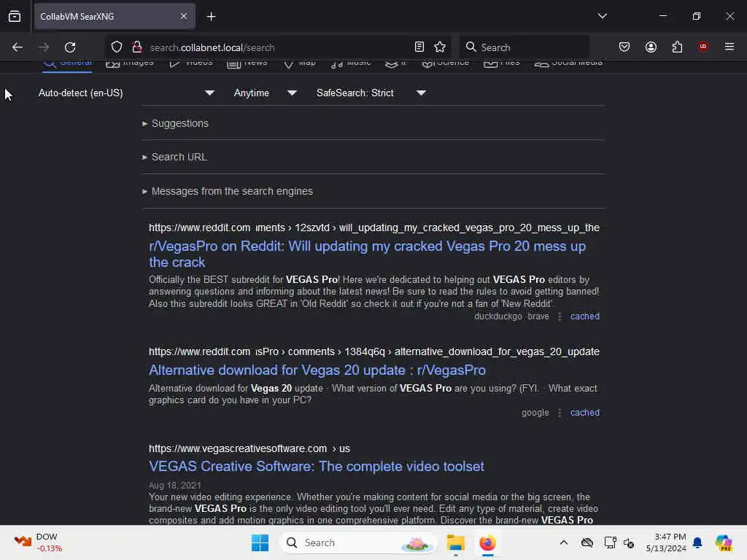Click the address bar URL

tap(212, 47)
